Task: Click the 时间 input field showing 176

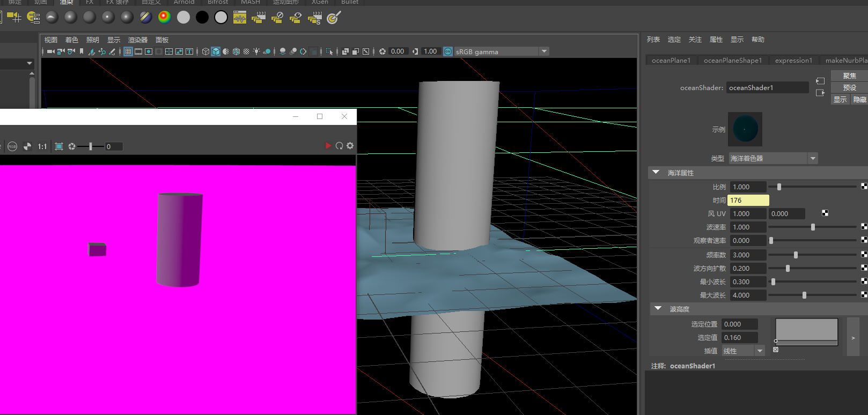Action: (x=748, y=200)
